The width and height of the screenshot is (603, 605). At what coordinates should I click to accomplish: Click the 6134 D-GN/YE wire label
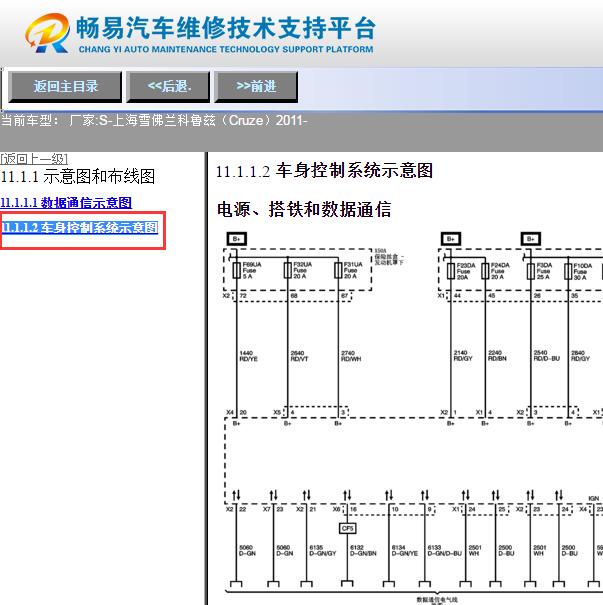405,551
